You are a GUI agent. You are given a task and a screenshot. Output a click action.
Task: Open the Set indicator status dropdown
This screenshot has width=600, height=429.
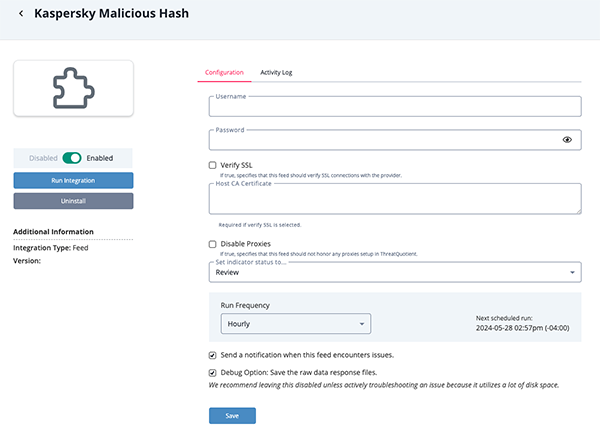[x=395, y=272]
